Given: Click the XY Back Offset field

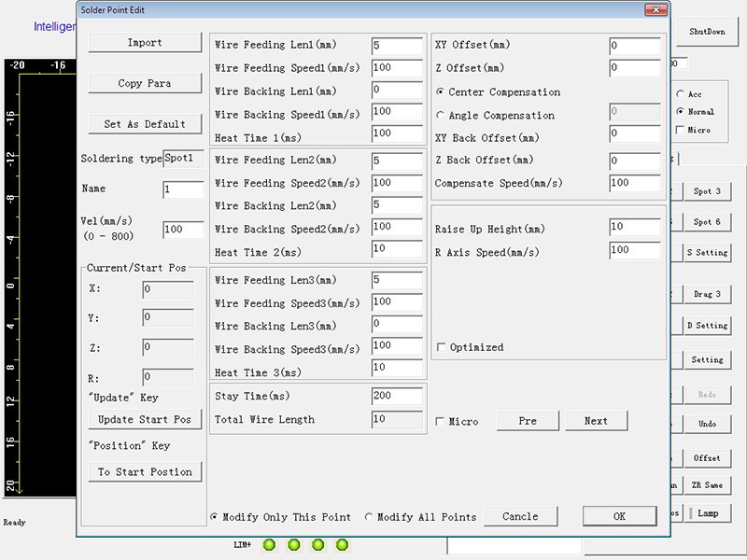Looking at the screenshot, I should (635, 133).
